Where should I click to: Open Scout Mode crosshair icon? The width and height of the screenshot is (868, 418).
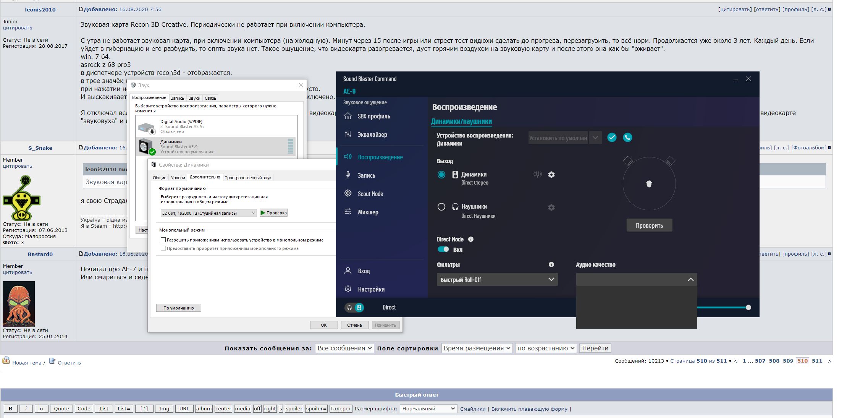tap(348, 193)
